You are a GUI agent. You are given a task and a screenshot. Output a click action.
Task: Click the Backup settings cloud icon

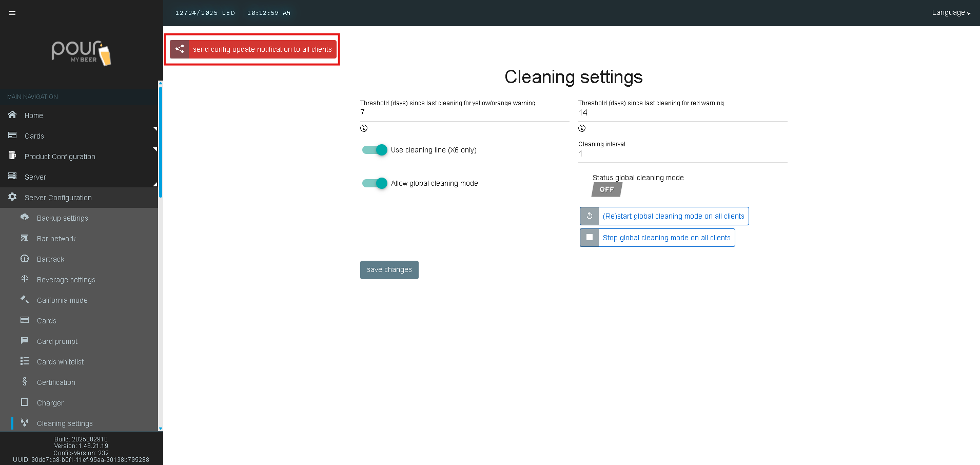pos(25,218)
